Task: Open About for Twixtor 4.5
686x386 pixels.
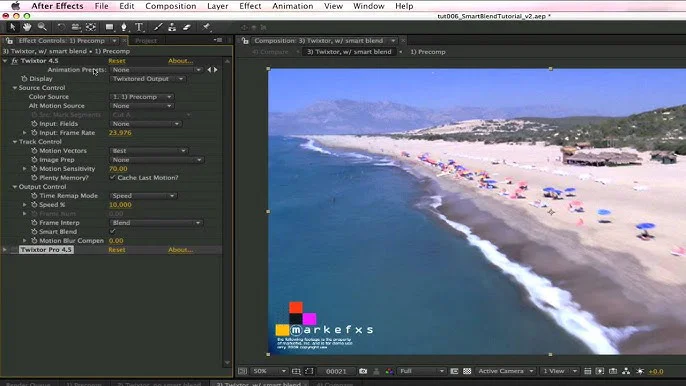Action: 181,61
